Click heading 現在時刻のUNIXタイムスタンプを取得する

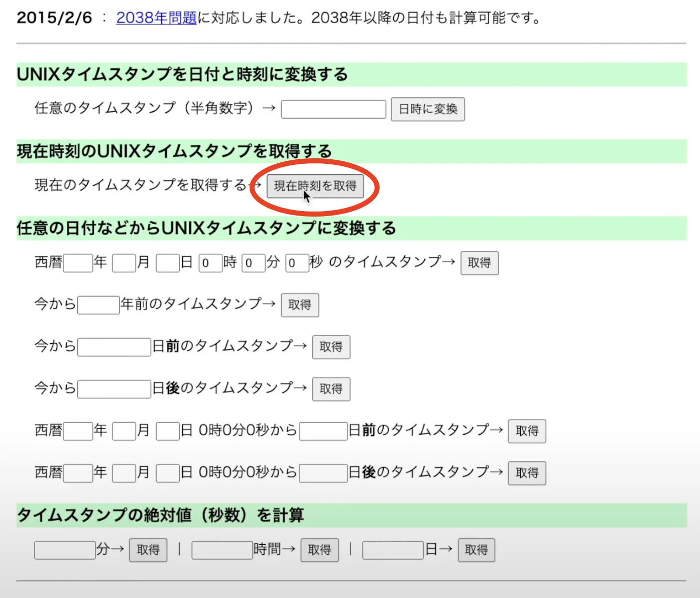coord(174,151)
